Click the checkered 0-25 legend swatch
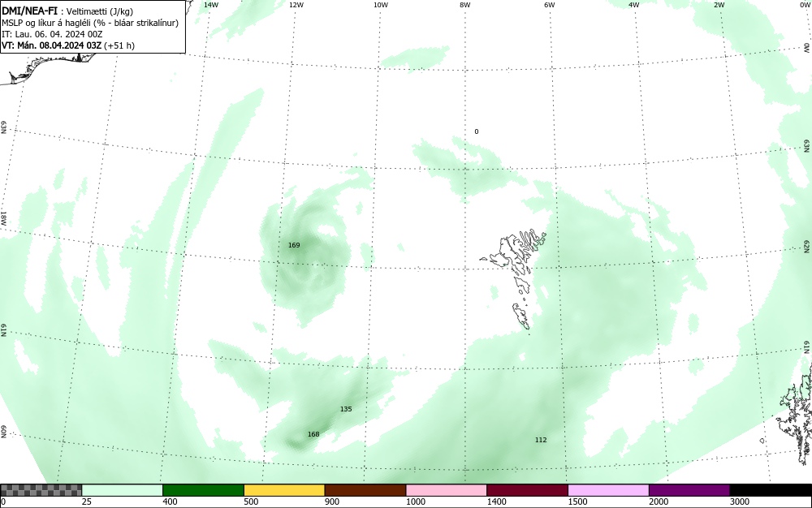Screen dimensions: 812x508 tap(41, 490)
